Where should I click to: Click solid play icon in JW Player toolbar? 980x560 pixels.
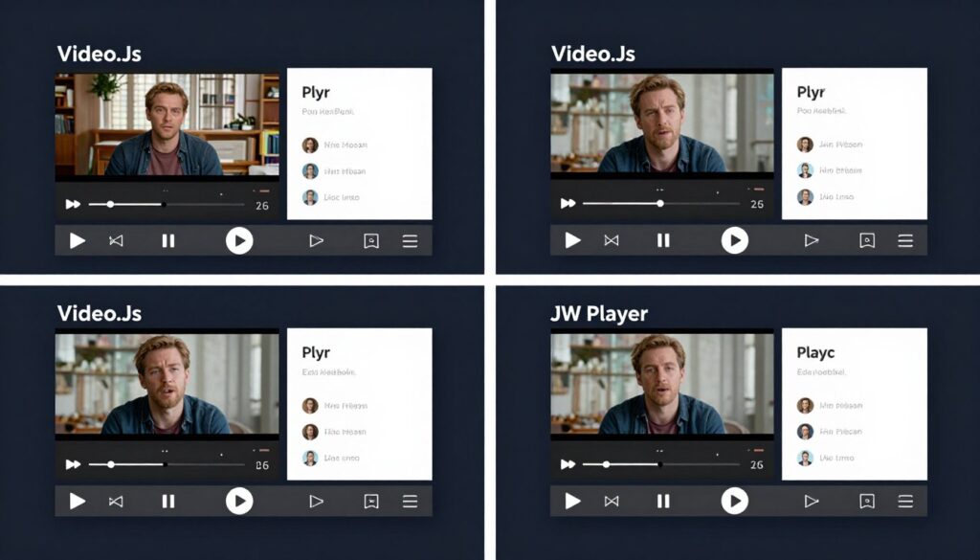[x=572, y=501]
